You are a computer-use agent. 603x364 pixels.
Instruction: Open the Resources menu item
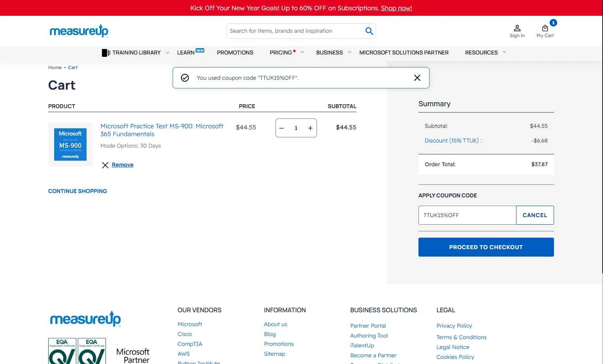click(481, 53)
